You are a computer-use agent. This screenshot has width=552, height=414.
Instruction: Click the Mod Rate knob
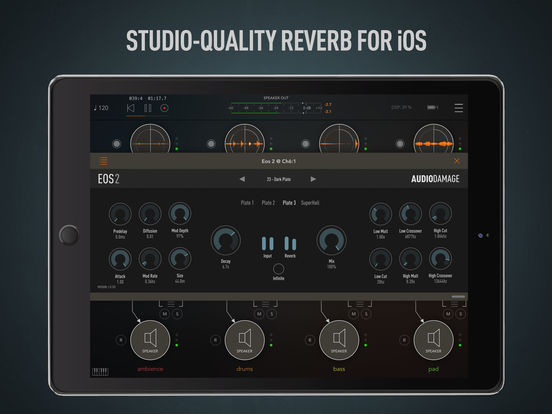[150, 259]
